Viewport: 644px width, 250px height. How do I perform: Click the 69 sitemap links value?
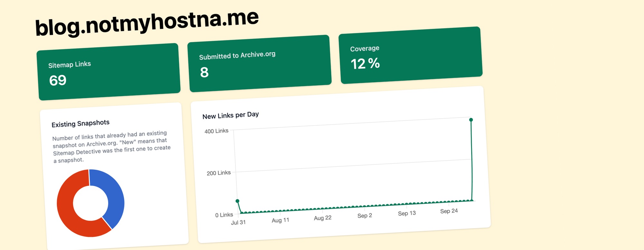[x=58, y=80]
